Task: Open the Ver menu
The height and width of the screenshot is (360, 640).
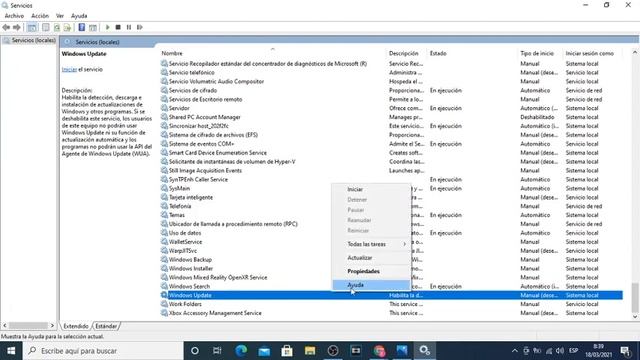Action: pyautogui.click(x=60, y=16)
